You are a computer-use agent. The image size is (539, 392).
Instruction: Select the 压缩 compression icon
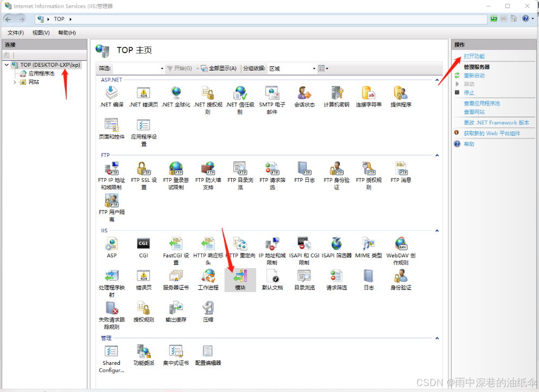208,308
